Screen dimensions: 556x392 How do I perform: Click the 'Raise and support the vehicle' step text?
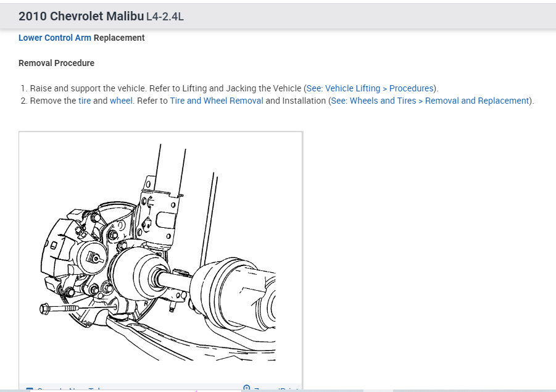pyautogui.click(x=88, y=88)
